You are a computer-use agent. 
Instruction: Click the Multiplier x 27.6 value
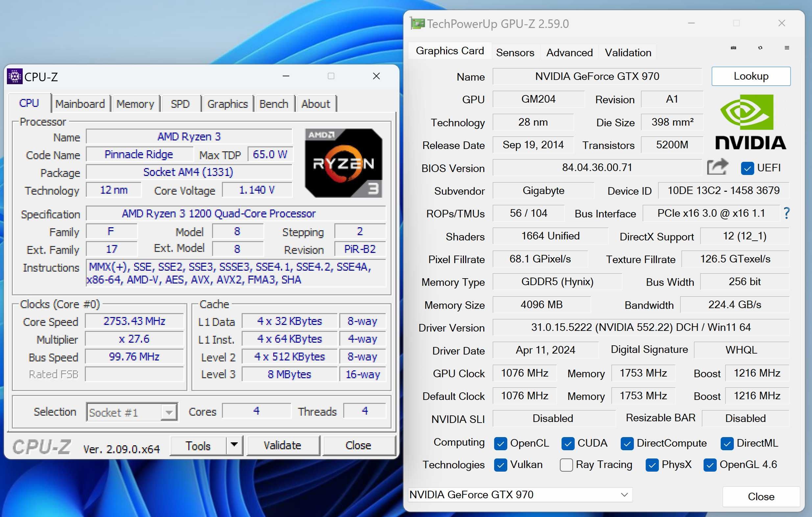[134, 339]
